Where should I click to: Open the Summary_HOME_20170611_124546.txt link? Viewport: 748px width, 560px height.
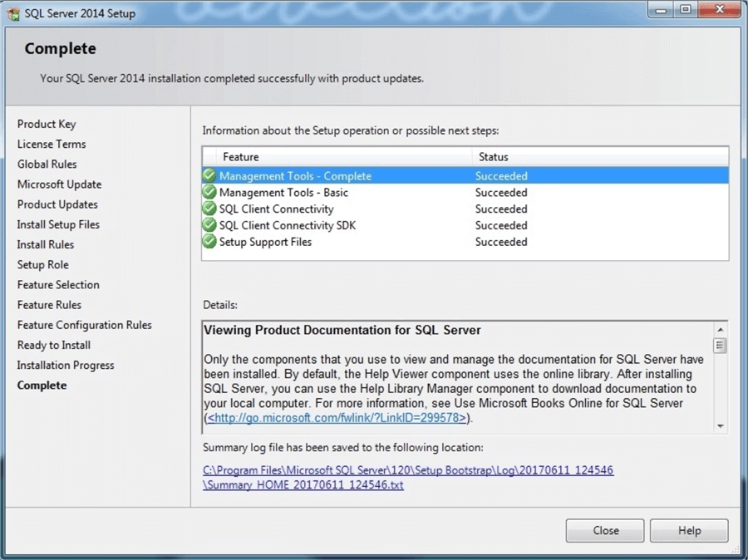click(303, 485)
